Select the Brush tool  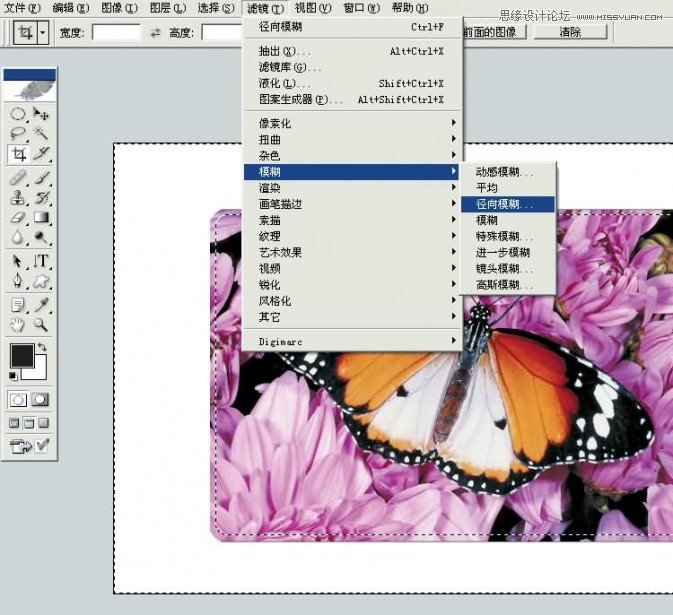tap(41, 178)
